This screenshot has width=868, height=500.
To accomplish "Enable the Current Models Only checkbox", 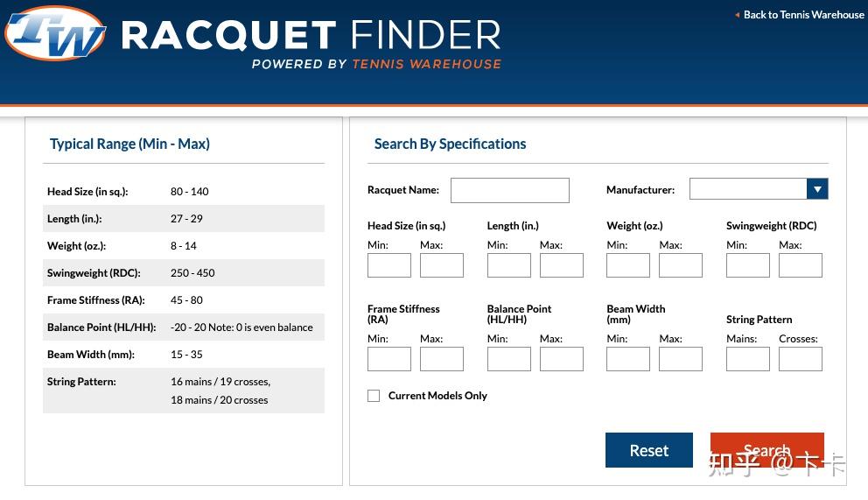I will pyautogui.click(x=374, y=396).
